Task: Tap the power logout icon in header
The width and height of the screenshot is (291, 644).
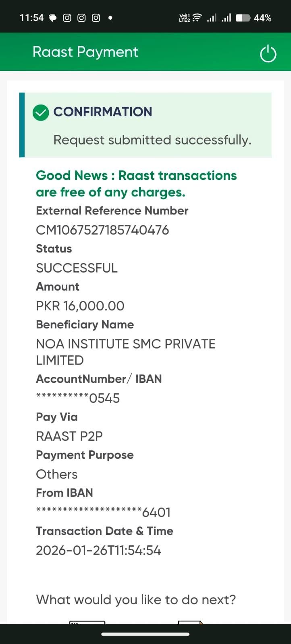Action: [268, 54]
